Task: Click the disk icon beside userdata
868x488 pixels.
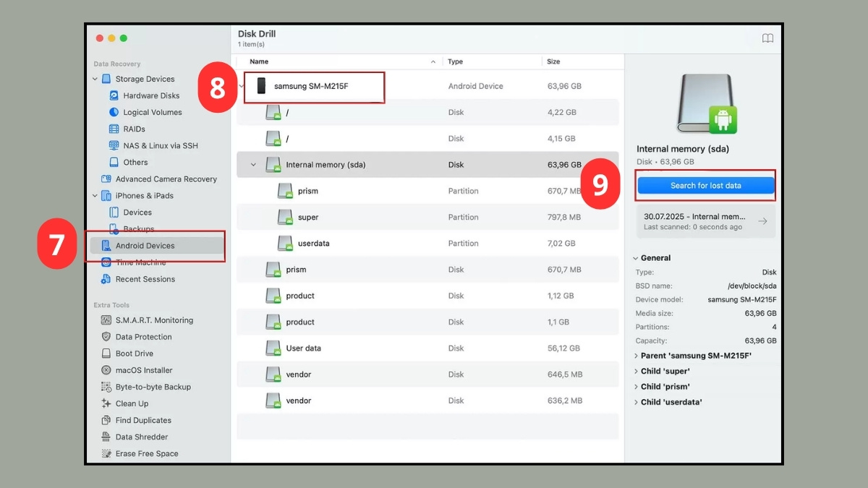Action: click(x=285, y=244)
